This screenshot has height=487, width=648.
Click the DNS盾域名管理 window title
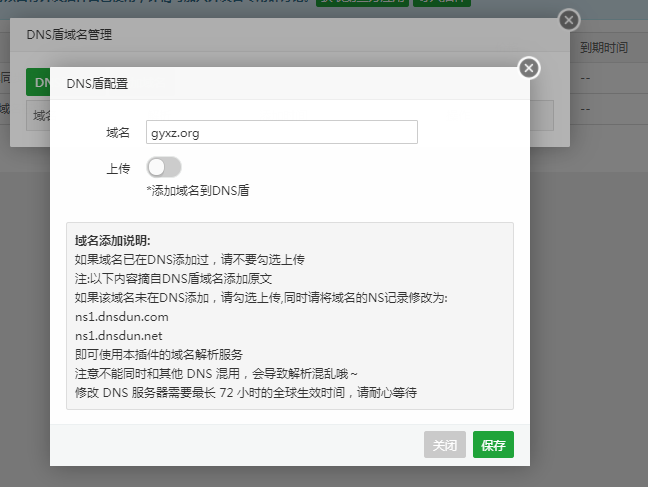coord(69,35)
